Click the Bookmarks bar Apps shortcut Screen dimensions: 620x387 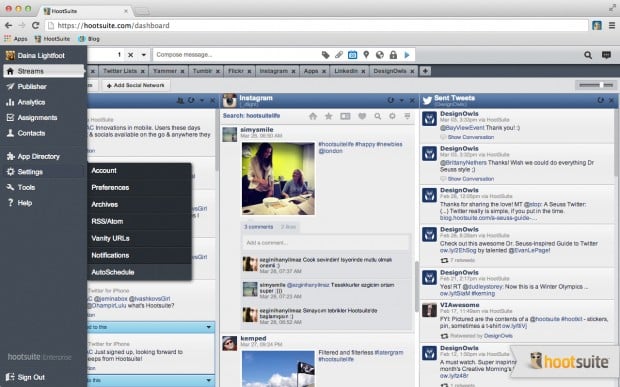(16, 39)
